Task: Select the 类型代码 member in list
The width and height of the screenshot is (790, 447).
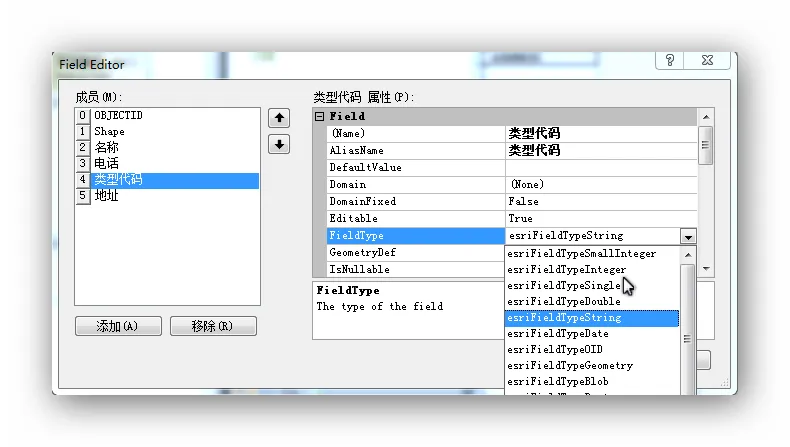Action: click(175, 180)
